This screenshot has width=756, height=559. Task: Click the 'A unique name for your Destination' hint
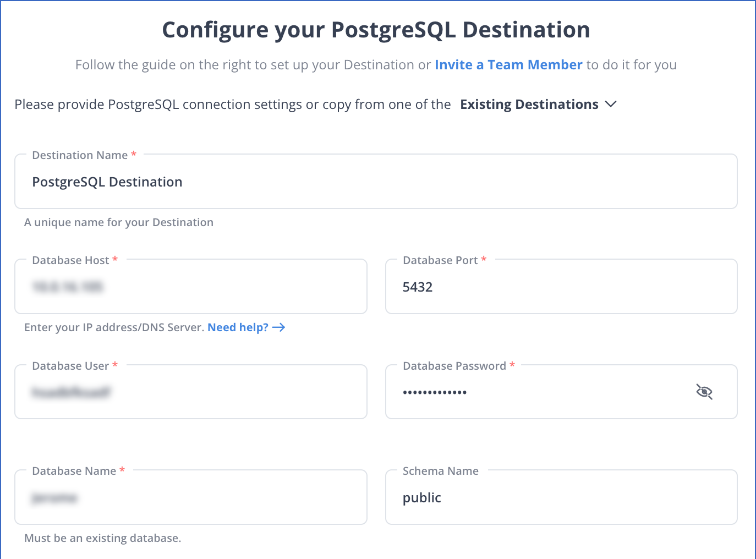[119, 222]
